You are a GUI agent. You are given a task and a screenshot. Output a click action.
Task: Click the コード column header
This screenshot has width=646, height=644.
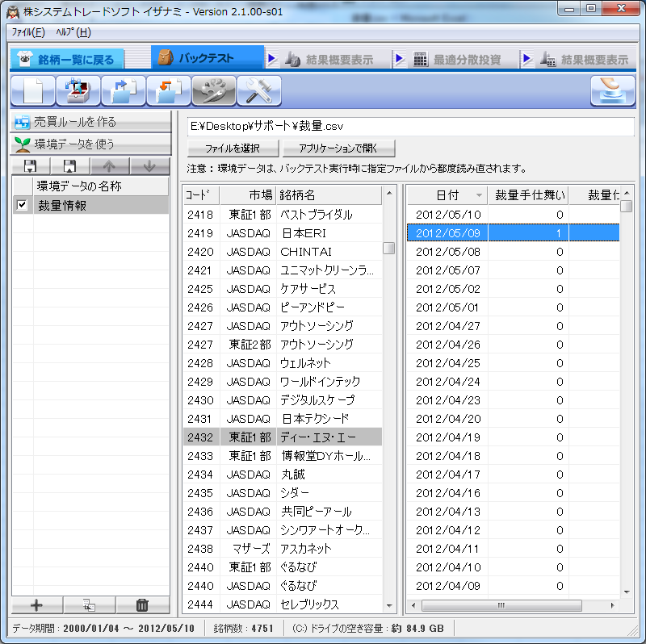[x=201, y=194]
